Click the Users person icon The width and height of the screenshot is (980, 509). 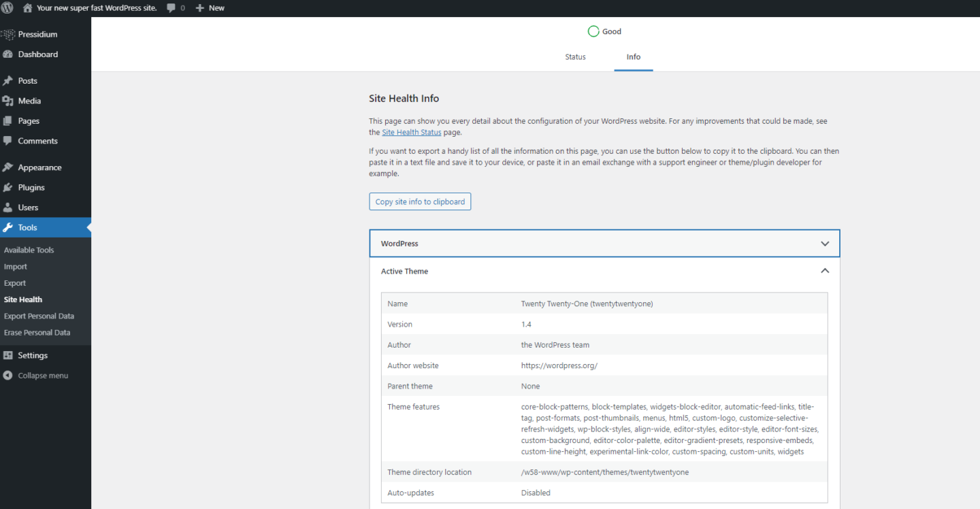click(7, 208)
